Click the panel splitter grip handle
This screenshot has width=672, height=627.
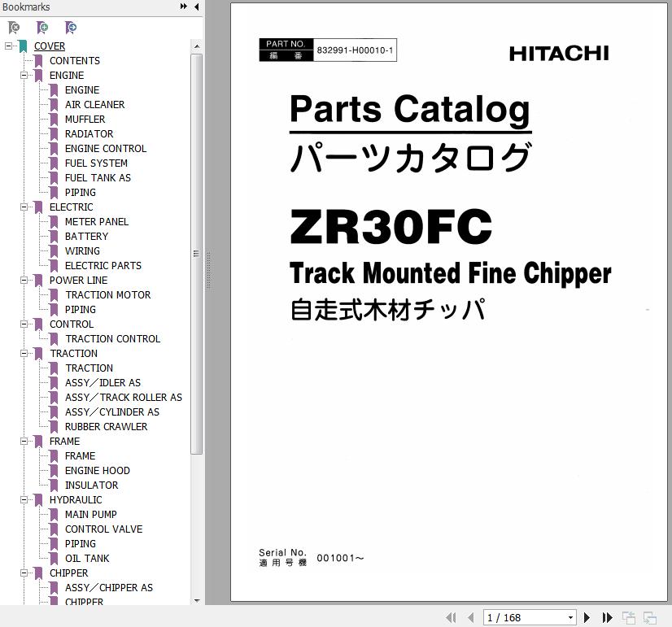coord(209,271)
